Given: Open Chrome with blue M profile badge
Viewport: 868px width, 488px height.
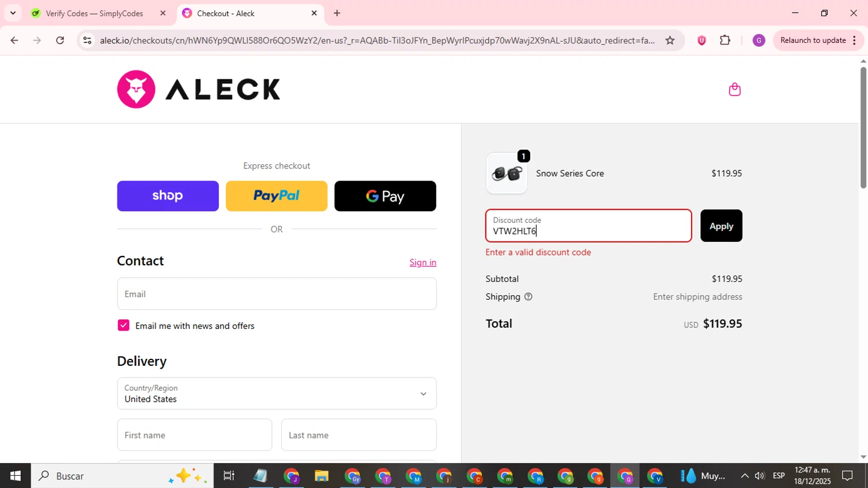Looking at the screenshot, I should 413,476.
